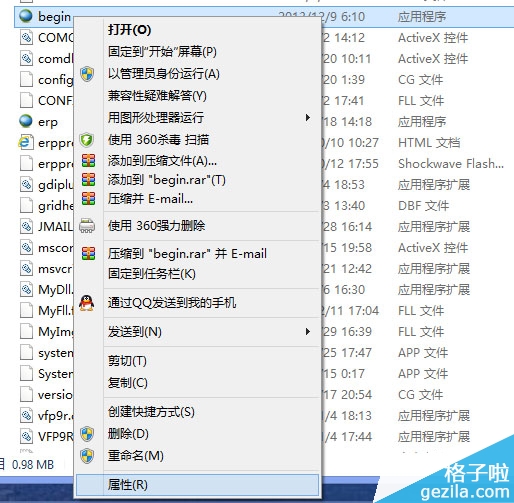Click the versio file name
This screenshot has width=514, height=503.
click(55, 394)
